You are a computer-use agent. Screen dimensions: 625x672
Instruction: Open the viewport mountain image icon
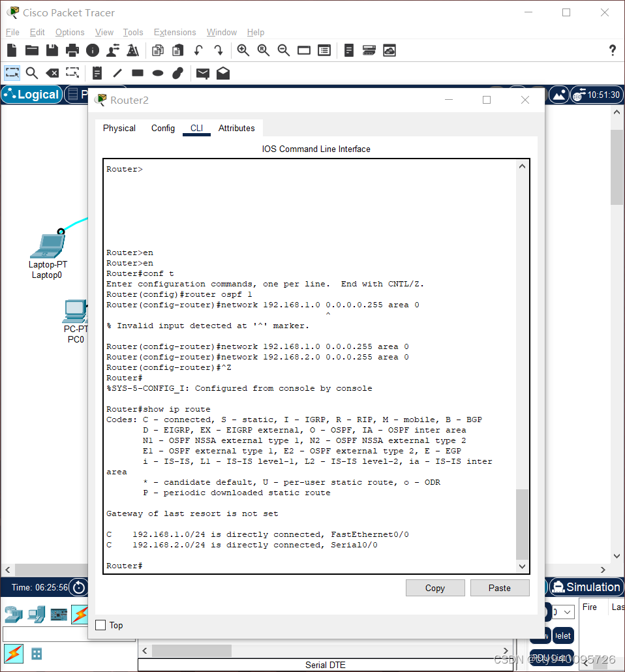click(559, 95)
